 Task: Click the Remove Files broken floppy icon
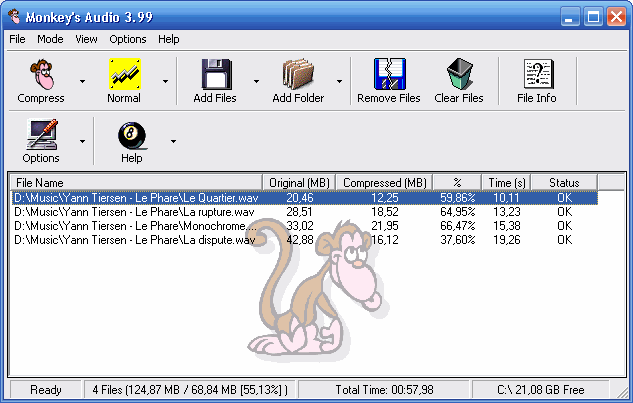click(x=390, y=74)
